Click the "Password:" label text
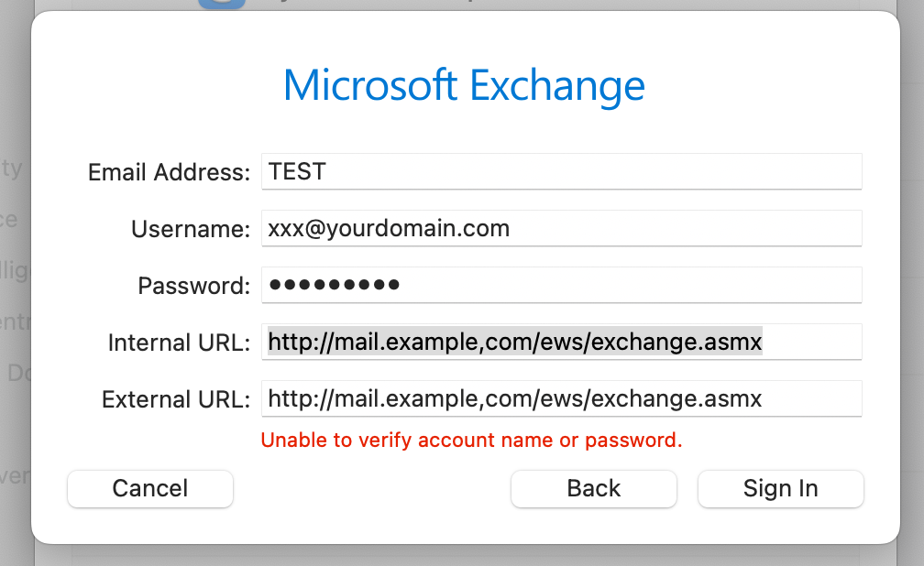The image size is (924, 566). tap(193, 286)
